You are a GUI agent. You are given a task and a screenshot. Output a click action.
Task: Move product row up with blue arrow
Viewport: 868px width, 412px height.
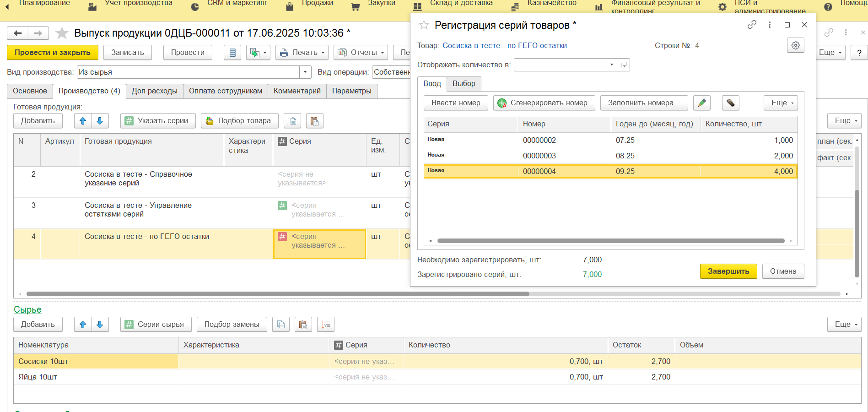pos(83,121)
